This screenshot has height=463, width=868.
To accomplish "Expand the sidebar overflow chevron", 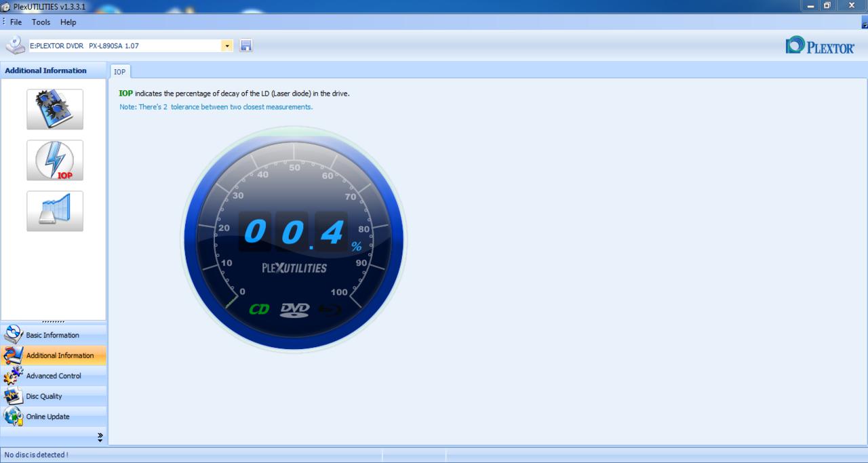I will 100,437.
